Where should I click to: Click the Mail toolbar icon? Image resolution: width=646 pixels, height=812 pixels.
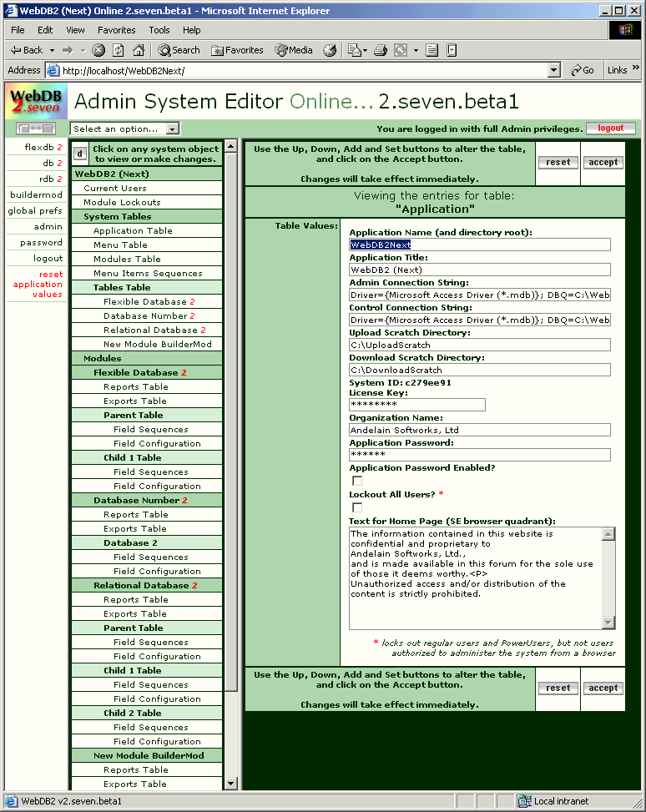click(355, 50)
